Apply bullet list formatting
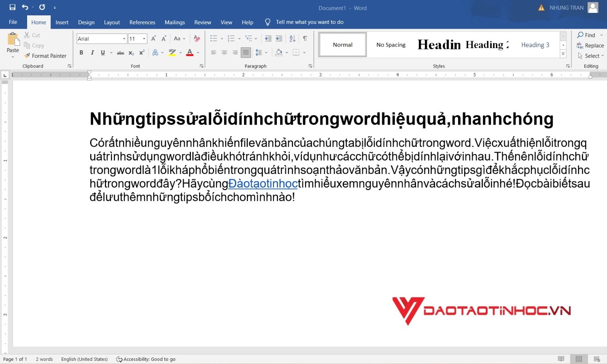 coord(213,38)
